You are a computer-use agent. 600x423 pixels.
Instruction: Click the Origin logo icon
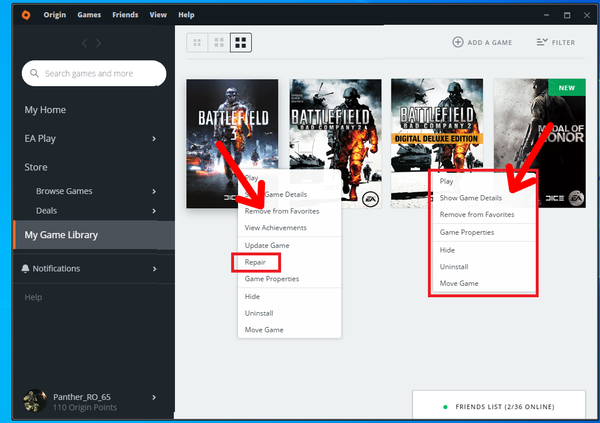[x=26, y=15]
